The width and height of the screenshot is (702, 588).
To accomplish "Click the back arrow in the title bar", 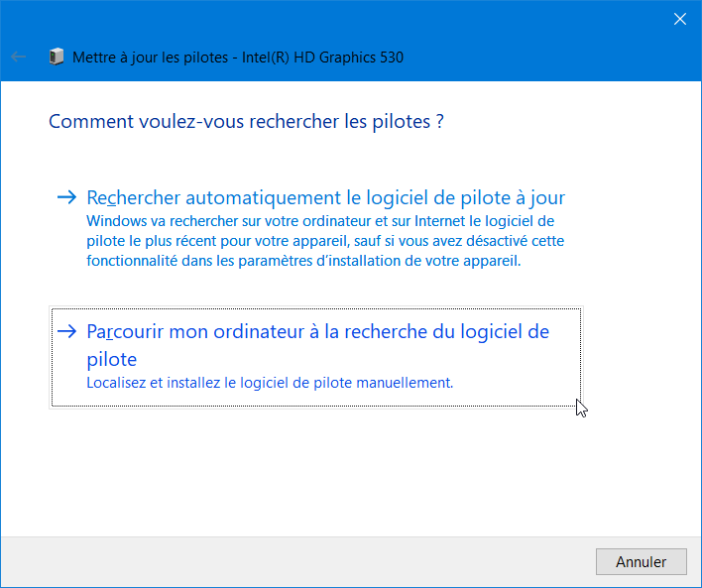I will coord(19,57).
